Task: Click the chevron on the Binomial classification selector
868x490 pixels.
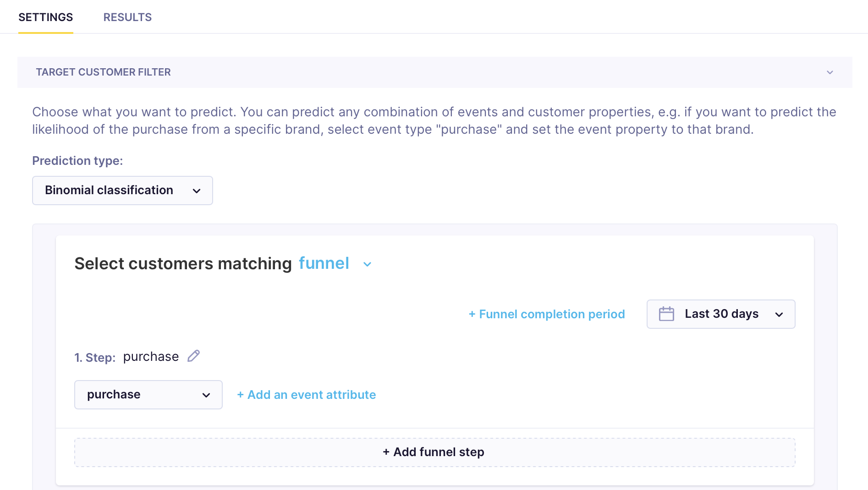Action: click(x=197, y=191)
